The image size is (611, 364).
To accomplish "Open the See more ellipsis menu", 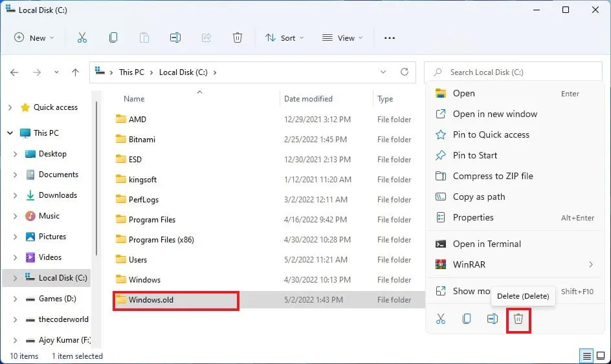I will (x=389, y=37).
